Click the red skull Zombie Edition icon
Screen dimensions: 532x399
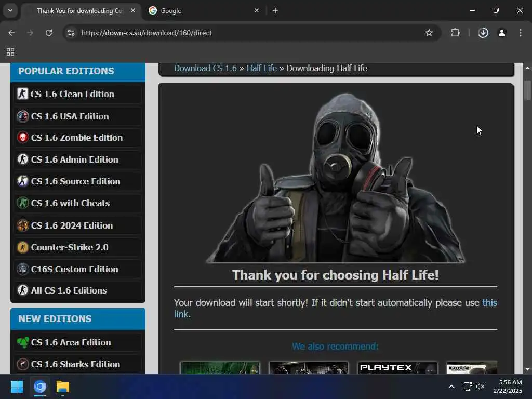(x=23, y=138)
